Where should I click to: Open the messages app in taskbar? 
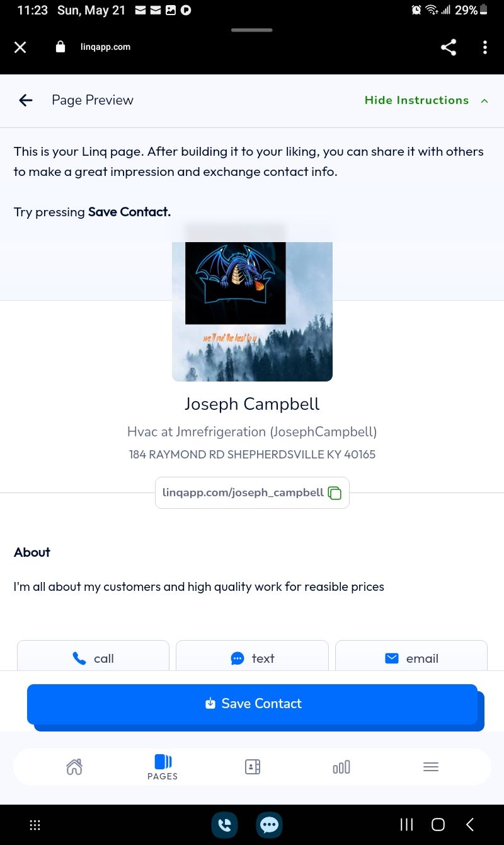(x=270, y=824)
